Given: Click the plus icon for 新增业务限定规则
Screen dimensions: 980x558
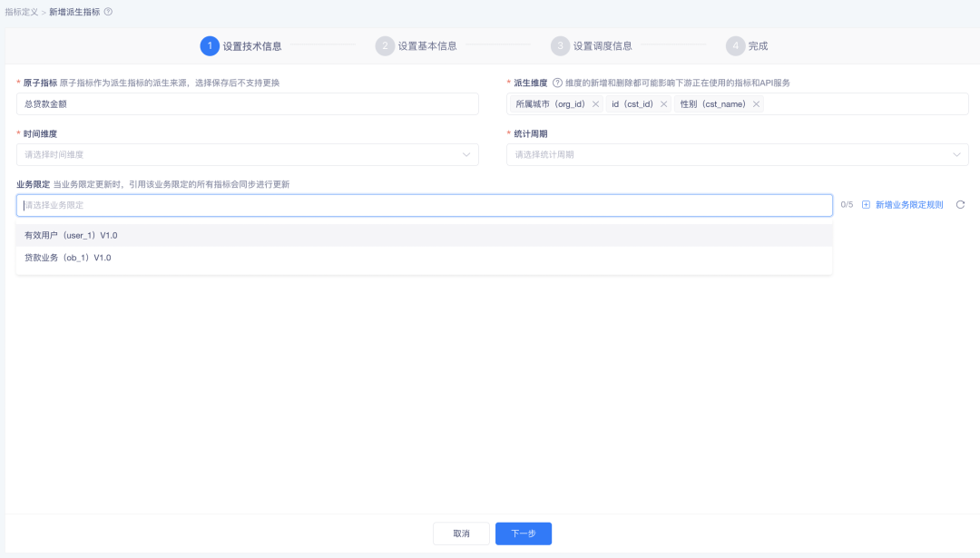Looking at the screenshot, I should [866, 205].
